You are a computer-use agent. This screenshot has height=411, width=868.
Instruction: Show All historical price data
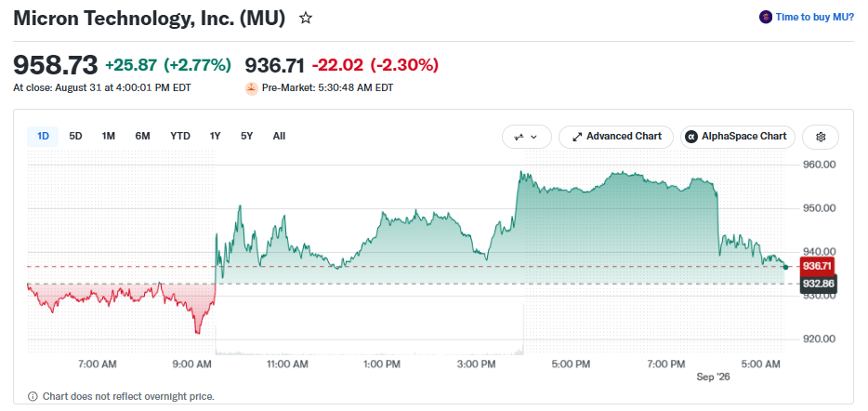coord(279,137)
